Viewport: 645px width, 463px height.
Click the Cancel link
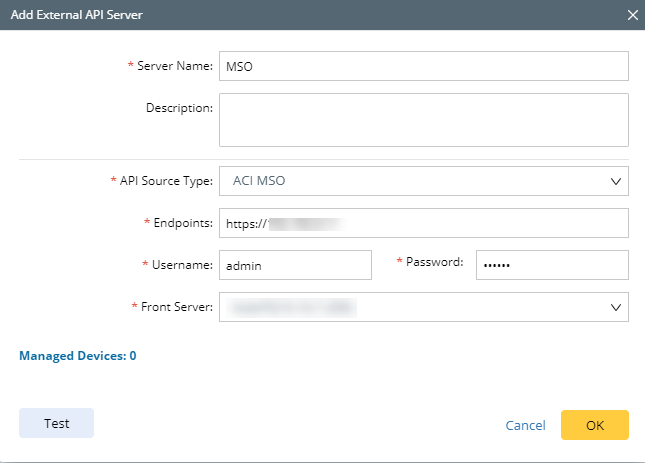pos(525,425)
